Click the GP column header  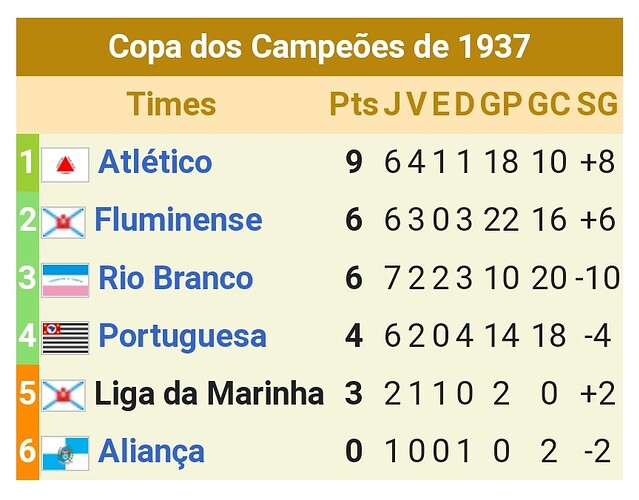[501, 104]
